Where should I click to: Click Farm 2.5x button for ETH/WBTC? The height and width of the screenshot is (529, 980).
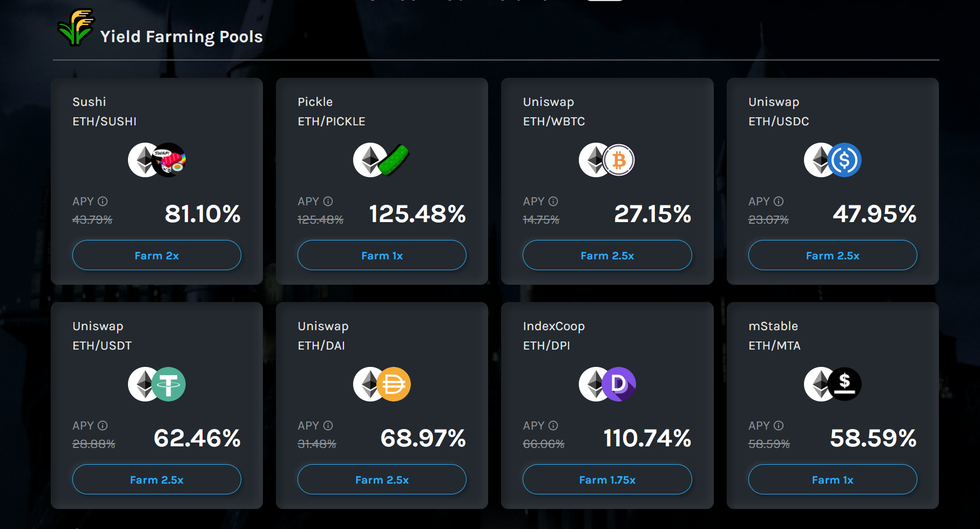pos(607,255)
